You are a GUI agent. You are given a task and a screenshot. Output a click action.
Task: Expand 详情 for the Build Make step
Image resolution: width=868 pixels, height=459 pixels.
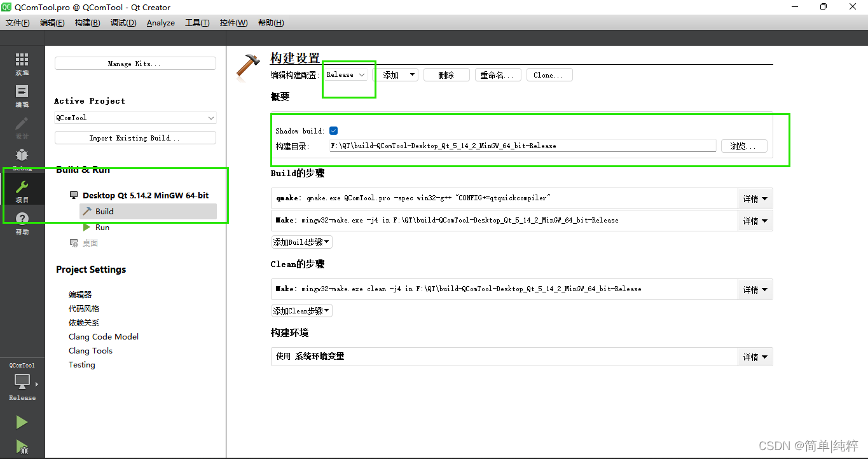755,221
